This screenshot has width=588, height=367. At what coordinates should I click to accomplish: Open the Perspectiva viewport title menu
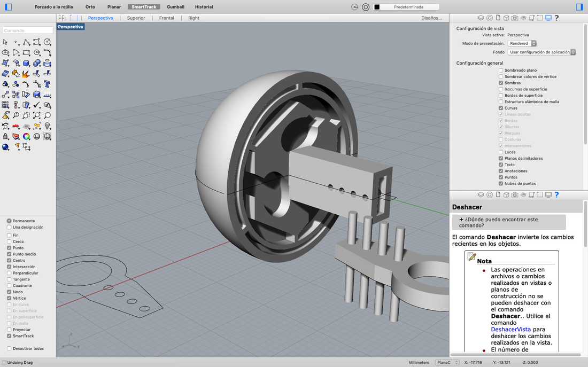click(71, 27)
